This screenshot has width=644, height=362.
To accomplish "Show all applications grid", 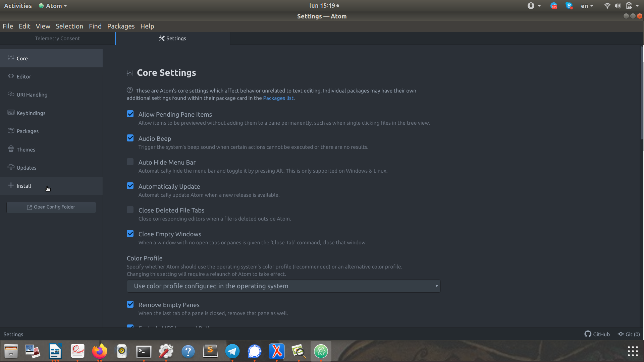I will click(633, 351).
